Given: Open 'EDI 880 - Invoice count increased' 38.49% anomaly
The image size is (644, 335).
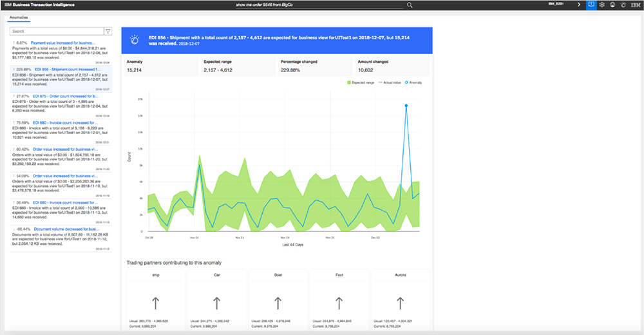Looking at the screenshot, I should tap(65, 203).
